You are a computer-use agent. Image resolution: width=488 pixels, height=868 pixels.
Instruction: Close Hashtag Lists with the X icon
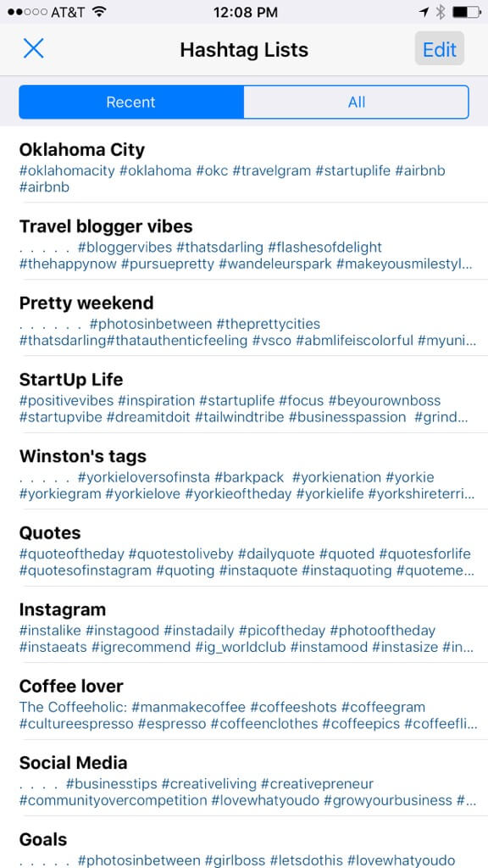[33, 49]
